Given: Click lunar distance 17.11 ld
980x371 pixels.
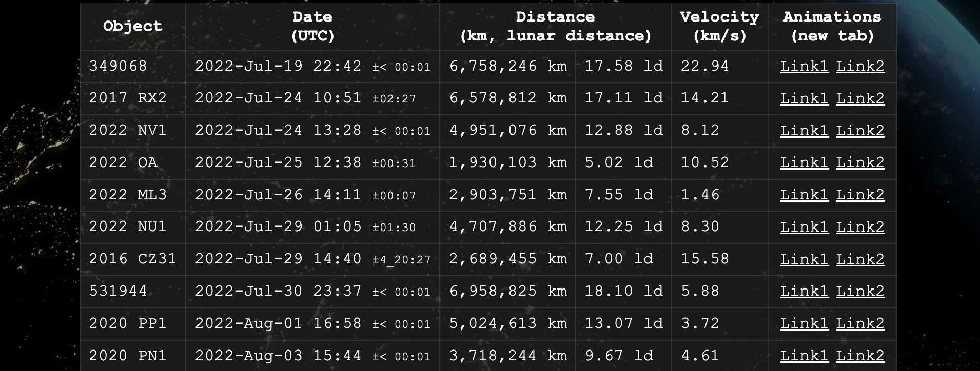Looking at the screenshot, I should 624,98.
